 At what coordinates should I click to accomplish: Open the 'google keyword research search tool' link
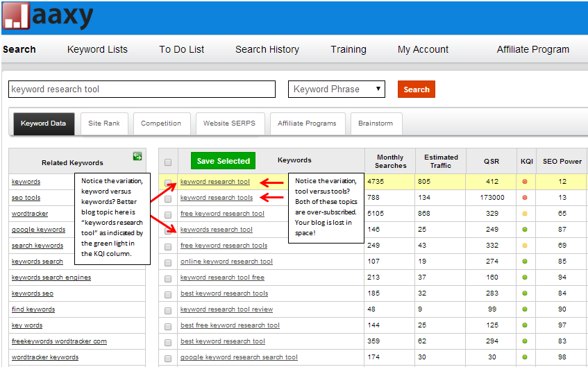point(239,357)
